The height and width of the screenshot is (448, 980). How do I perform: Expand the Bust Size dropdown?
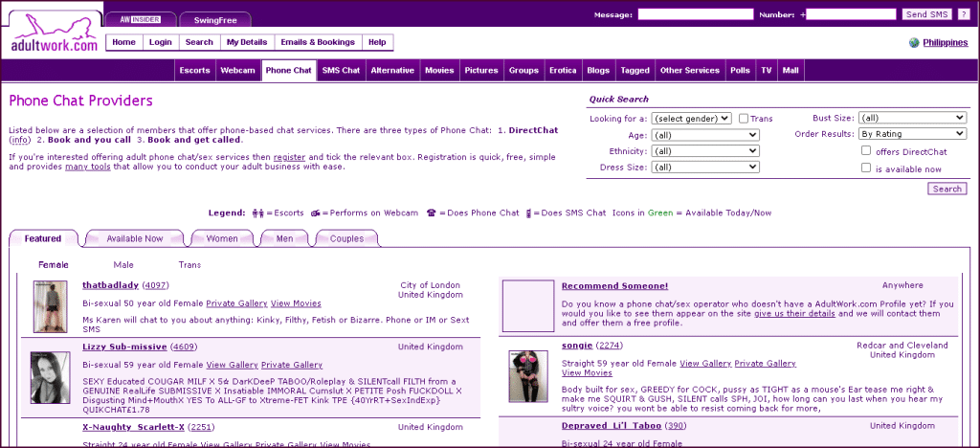[x=912, y=118]
